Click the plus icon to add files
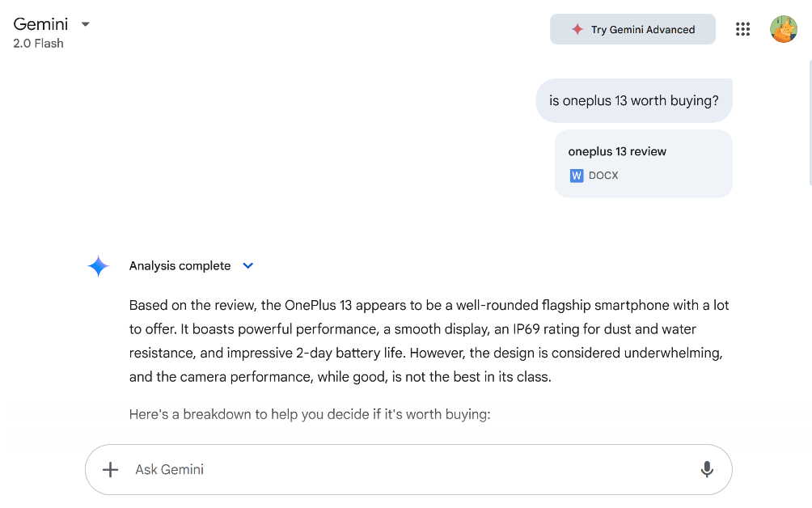Image resolution: width=812 pixels, height=508 pixels. 111,469
